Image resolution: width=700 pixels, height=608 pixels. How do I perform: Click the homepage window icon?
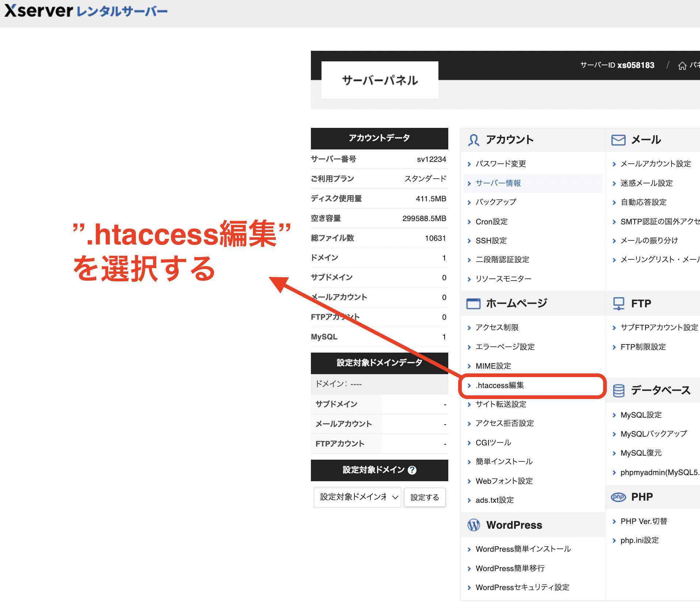[x=473, y=303]
